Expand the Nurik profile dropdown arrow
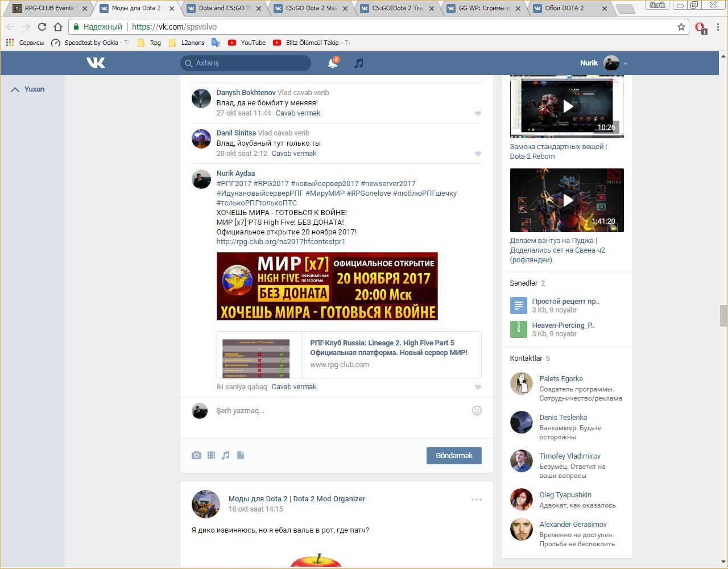 coord(625,64)
